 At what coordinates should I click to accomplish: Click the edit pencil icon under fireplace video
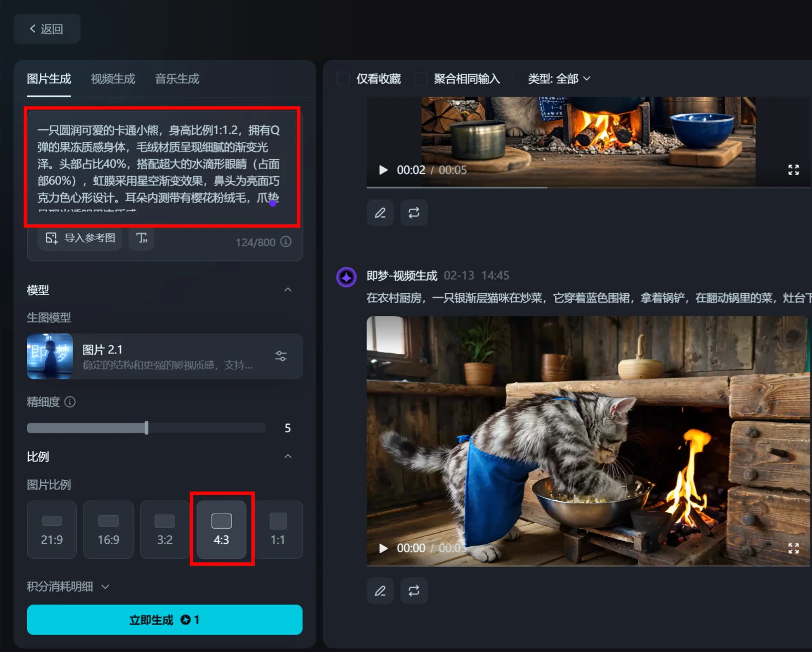click(380, 213)
